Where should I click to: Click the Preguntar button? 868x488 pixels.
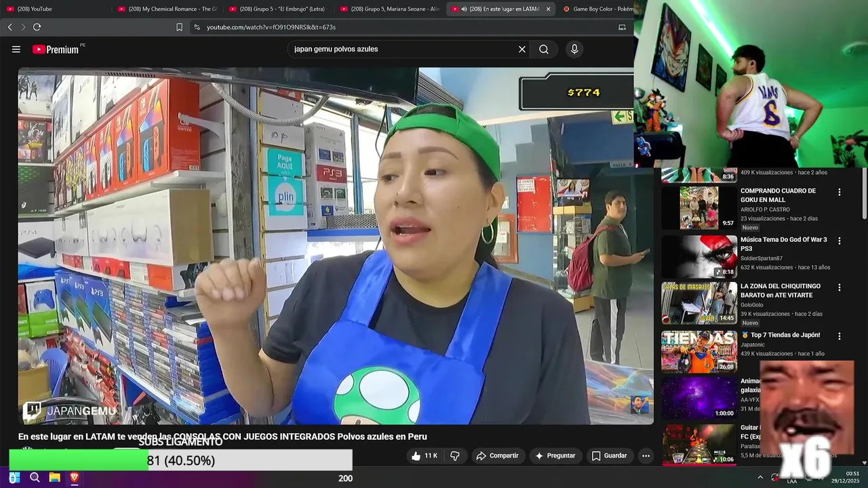coord(556,455)
